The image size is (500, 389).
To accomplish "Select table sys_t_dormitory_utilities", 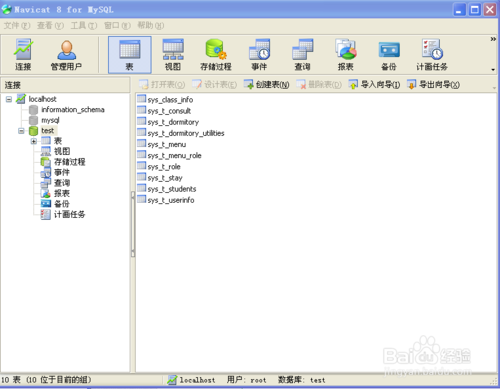I will click(x=186, y=133).
